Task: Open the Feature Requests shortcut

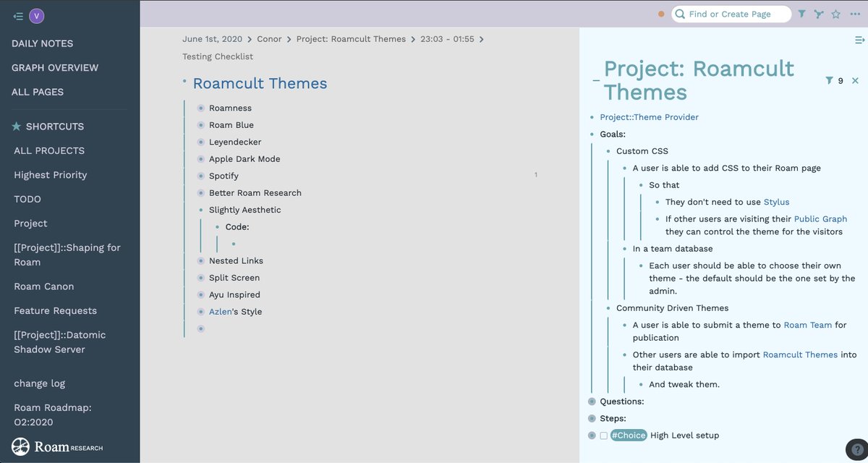Action: coord(55,310)
